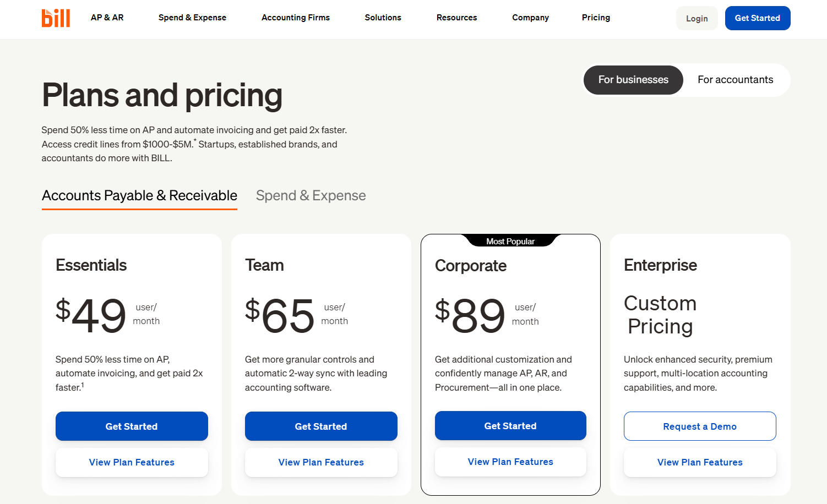
Task: Go to the Pricing page link
Action: (x=596, y=18)
